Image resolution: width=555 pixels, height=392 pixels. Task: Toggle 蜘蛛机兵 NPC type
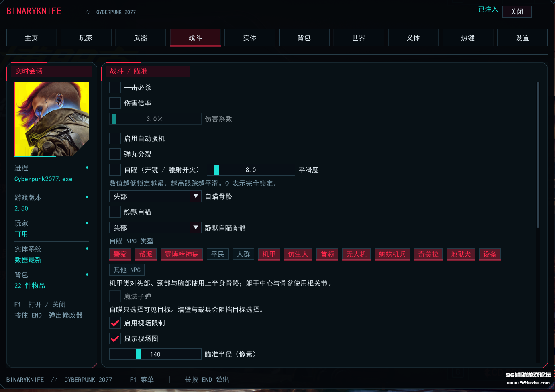pyautogui.click(x=392, y=254)
